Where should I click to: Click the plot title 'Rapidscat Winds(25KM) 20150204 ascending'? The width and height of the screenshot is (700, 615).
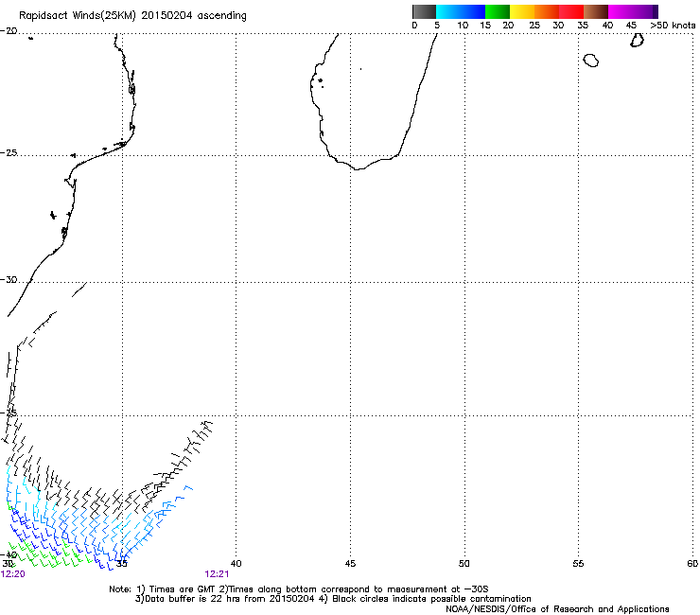click(132, 16)
